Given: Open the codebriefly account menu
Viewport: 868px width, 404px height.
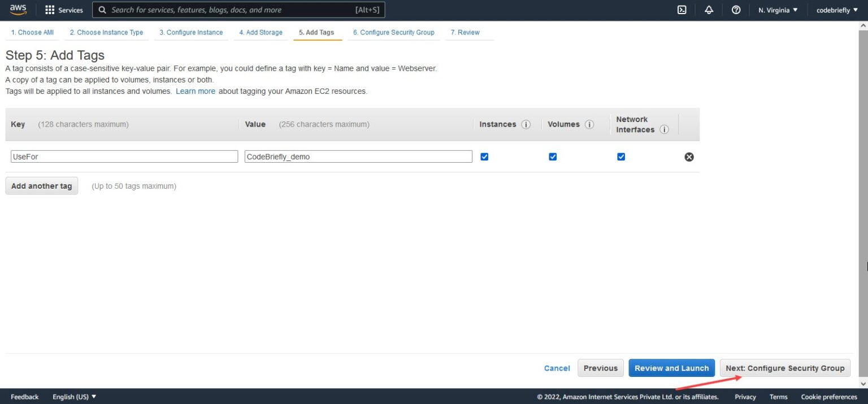Looking at the screenshot, I should tap(836, 10).
